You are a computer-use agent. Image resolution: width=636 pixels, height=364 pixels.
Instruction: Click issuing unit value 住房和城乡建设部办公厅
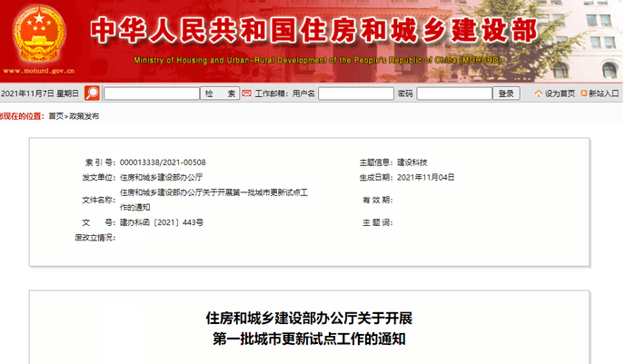tap(161, 178)
